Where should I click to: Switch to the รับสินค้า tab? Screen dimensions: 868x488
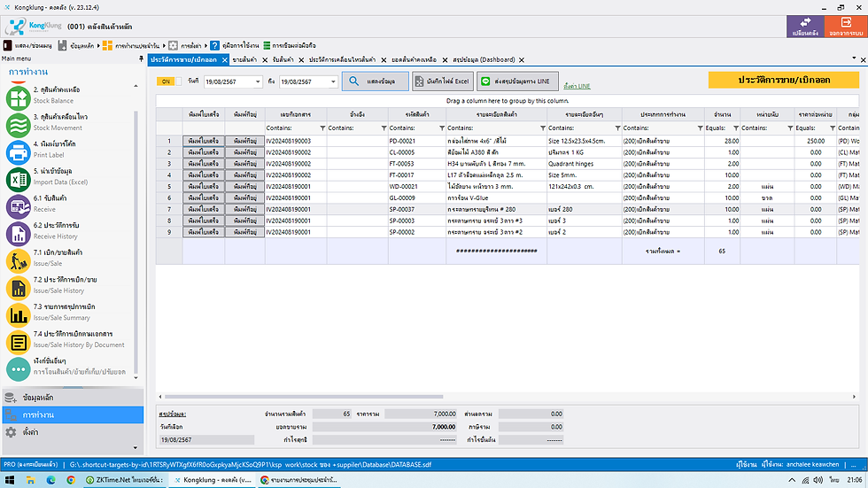coord(284,58)
